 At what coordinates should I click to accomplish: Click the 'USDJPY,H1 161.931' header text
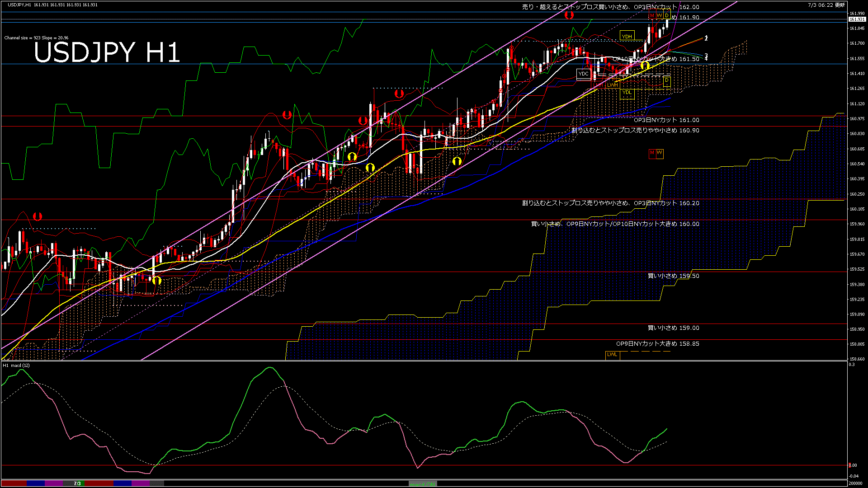pos(52,5)
